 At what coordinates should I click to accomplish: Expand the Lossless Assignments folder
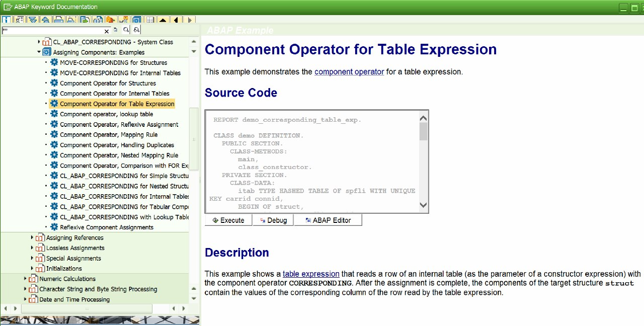[32, 248]
